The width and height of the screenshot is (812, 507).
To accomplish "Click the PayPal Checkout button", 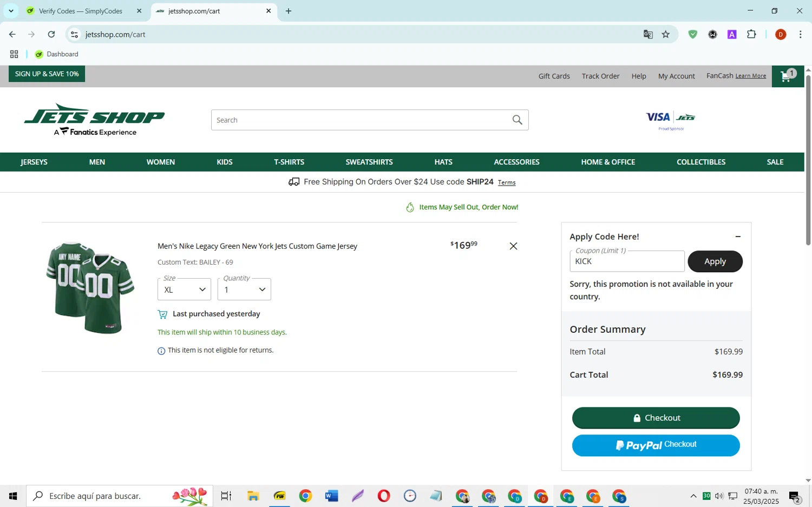I will pyautogui.click(x=656, y=445).
